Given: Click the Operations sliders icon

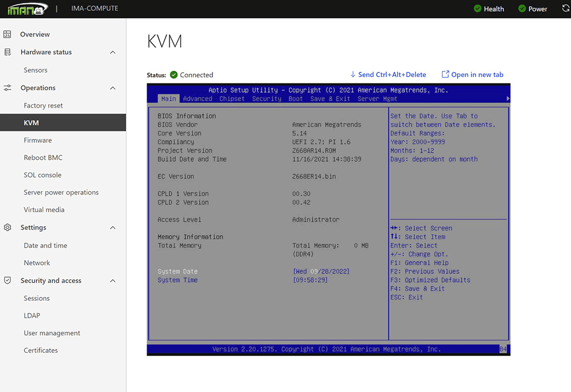Looking at the screenshot, I should click(7, 88).
